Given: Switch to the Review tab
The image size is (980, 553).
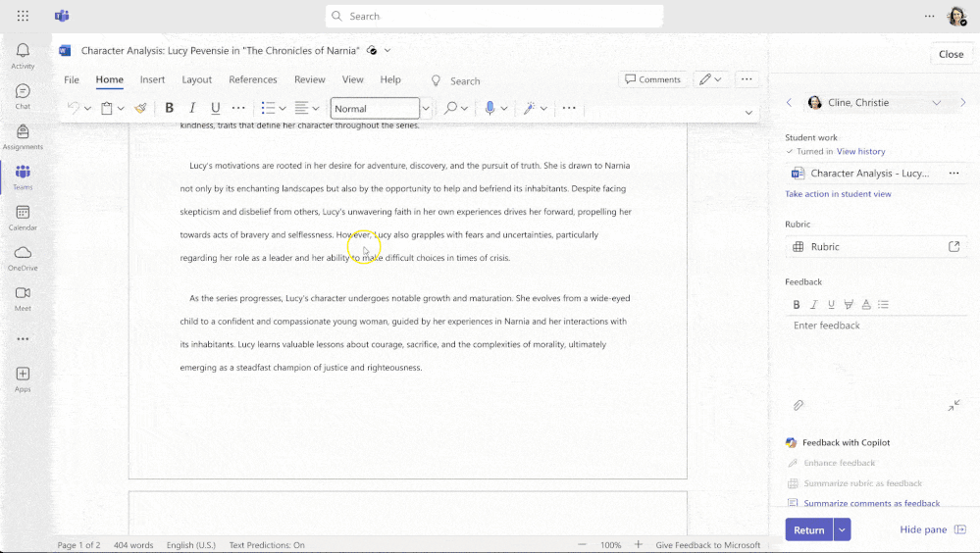Looking at the screenshot, I should 310,80.
